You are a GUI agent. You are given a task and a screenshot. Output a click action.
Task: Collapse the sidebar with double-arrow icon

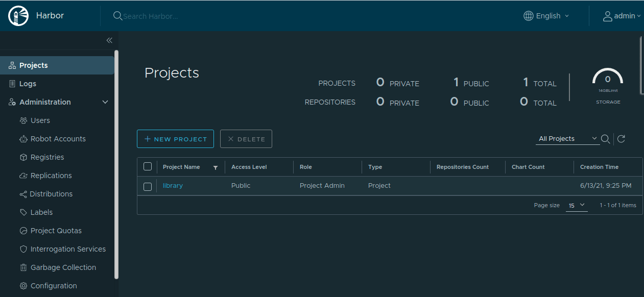click(109, 40)
